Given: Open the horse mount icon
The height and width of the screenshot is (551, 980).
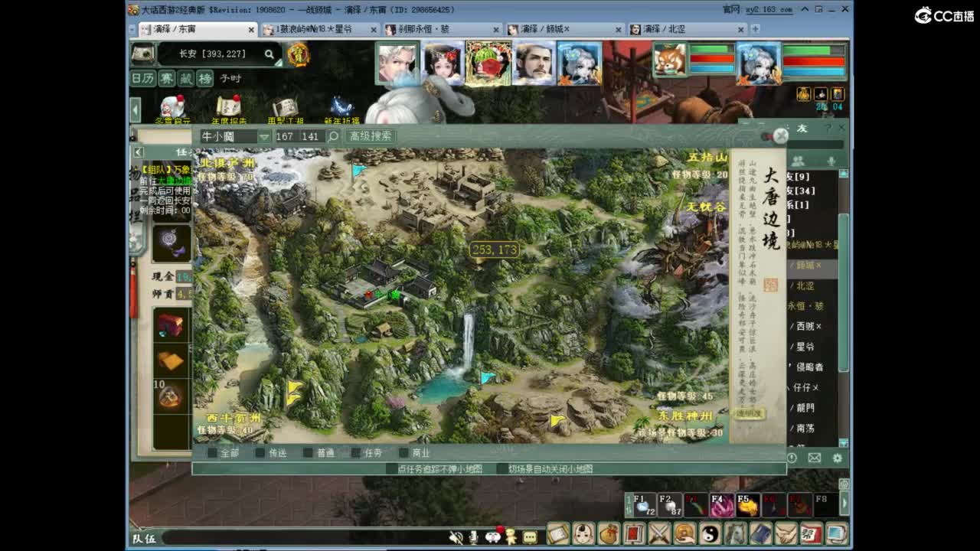Looking at the screenshot, I should click(735, 533).
